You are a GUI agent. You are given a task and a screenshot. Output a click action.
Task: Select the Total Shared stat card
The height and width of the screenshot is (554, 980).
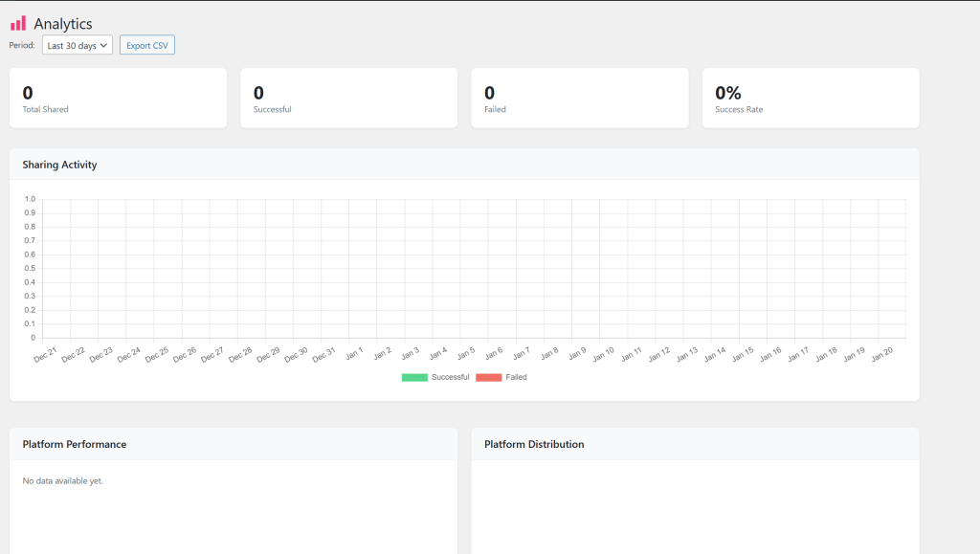[118, 98]
